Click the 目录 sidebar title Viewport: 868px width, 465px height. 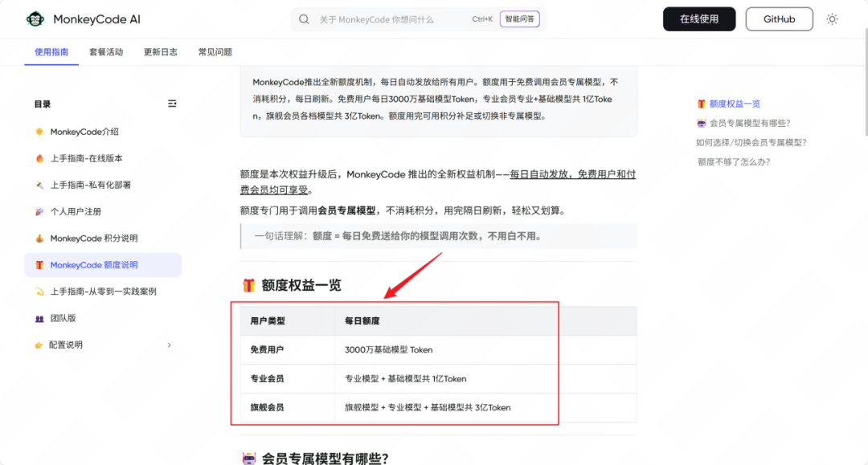coord(43,104)
